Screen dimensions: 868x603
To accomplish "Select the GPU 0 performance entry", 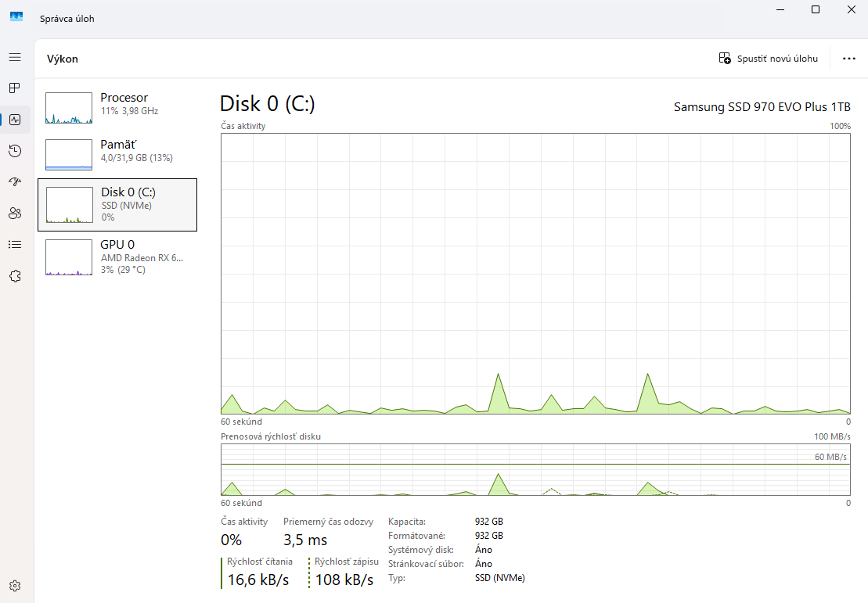I will (x=117, y=257).
